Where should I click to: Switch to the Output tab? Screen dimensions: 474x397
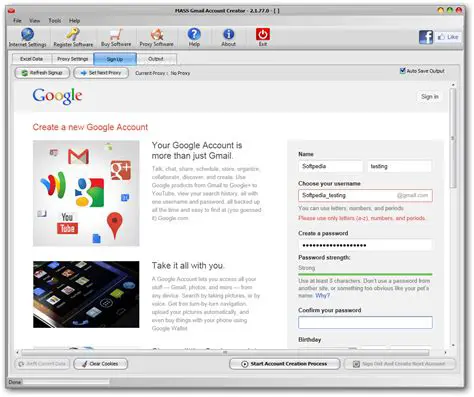tap(156, 59)
